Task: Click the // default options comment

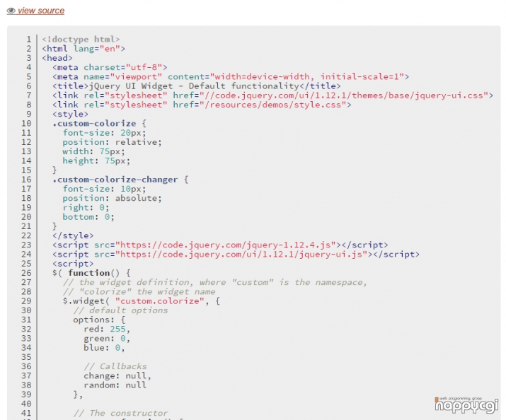Action: click(x=121, y=310)
